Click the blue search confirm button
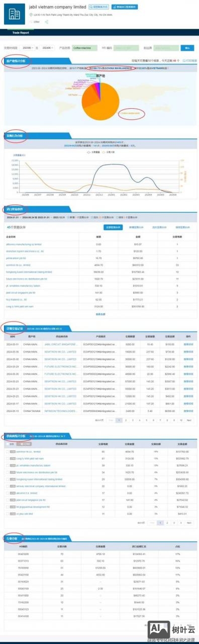Screen dimensions: 199x644 click(187, 48)
